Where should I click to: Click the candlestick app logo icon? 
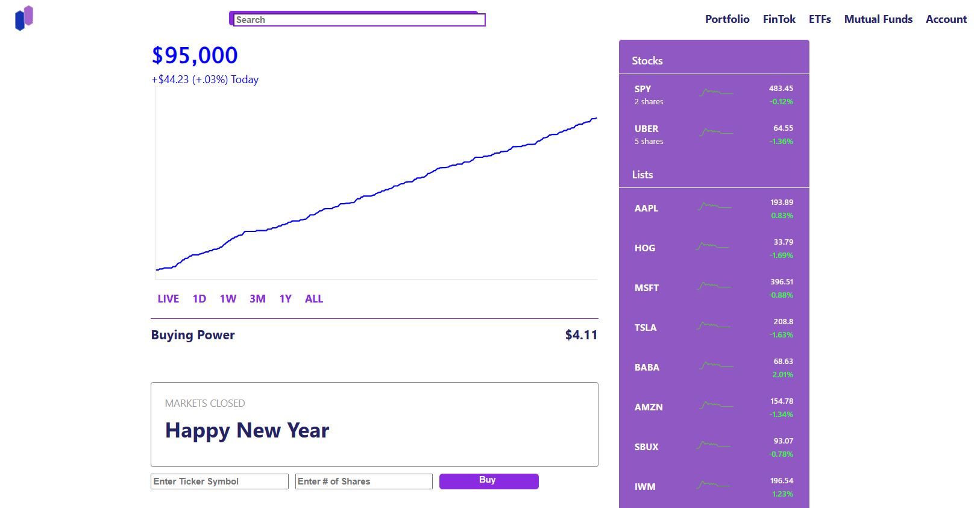point(22,17)
